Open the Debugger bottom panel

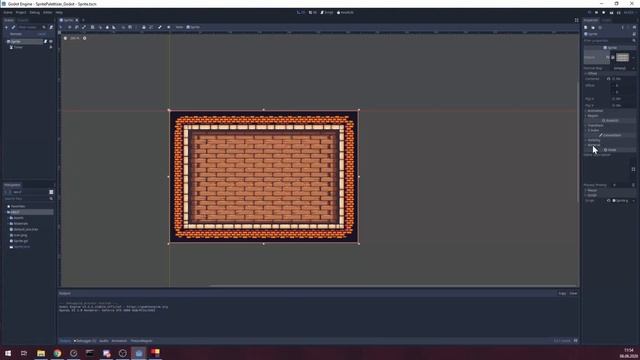click(x=85, y=341)
